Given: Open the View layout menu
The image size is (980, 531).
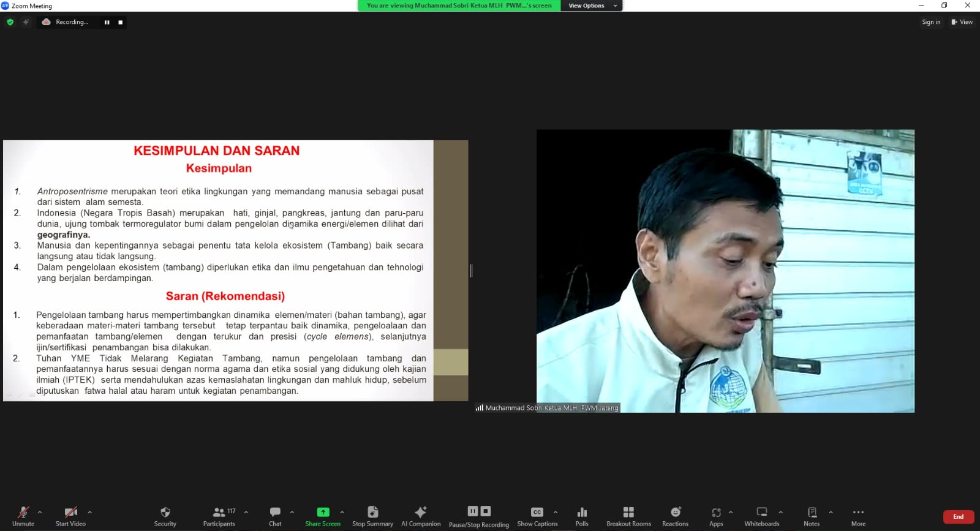Looking at the screenshot, I should pyautogui.click(x=962, y=22).
